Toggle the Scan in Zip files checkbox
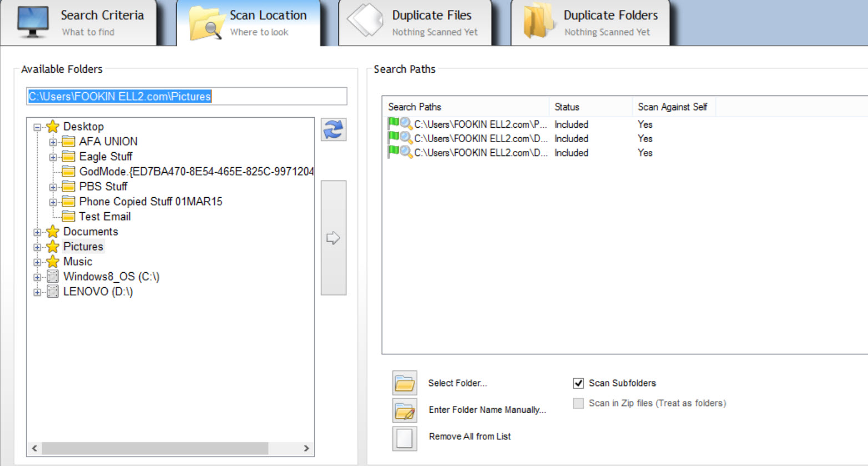Image resolution: width=868 pixels, height=466 pixels. tap(578, 403)
